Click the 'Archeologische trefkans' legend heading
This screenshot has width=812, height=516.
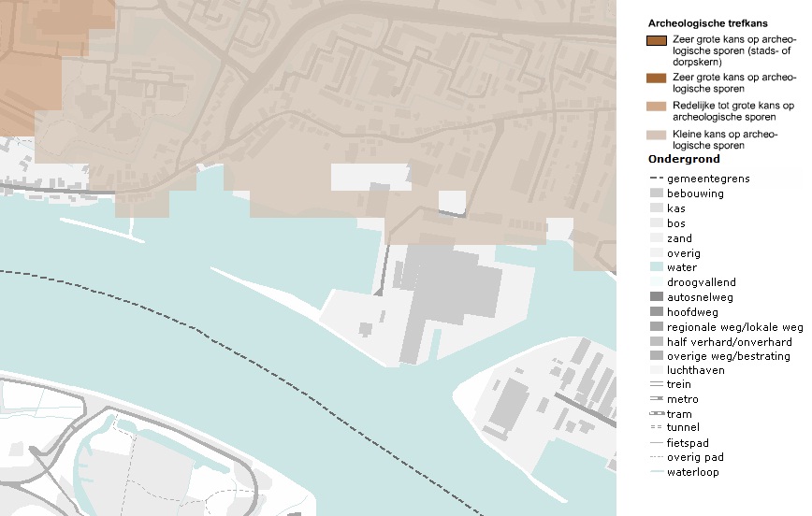[x=707, y=23]
